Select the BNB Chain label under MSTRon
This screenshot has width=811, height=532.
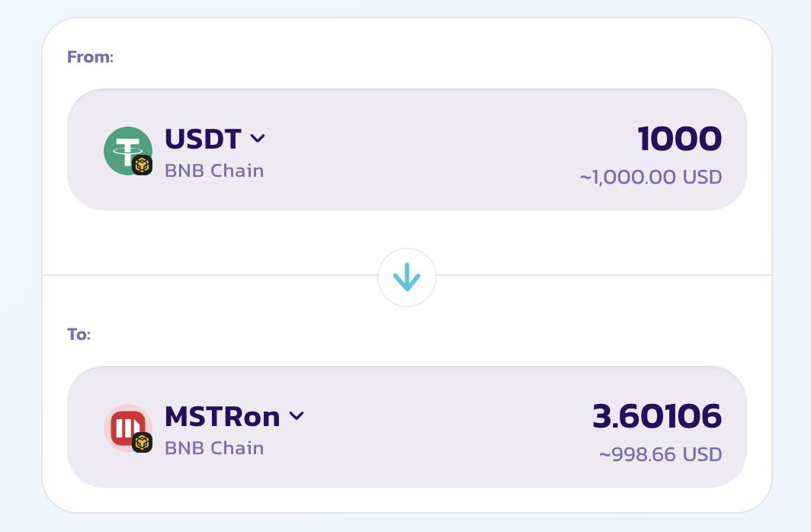[x=214, y=447]
